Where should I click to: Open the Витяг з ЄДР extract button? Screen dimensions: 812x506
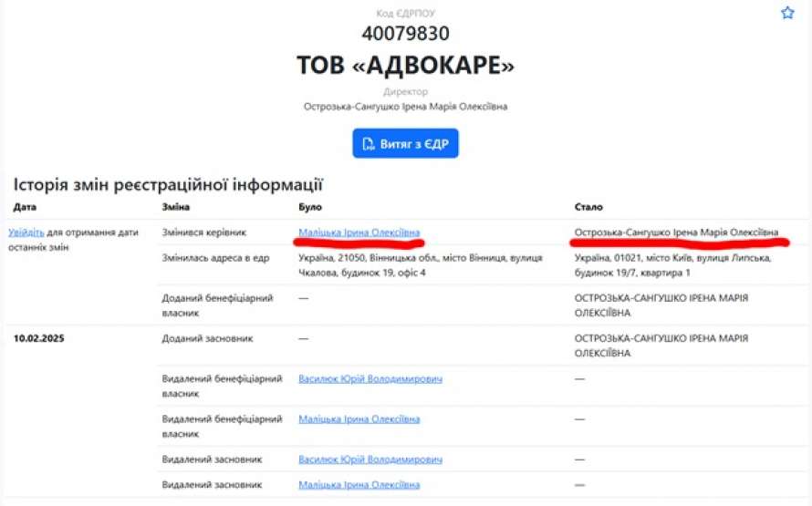(x=405, y=143)
